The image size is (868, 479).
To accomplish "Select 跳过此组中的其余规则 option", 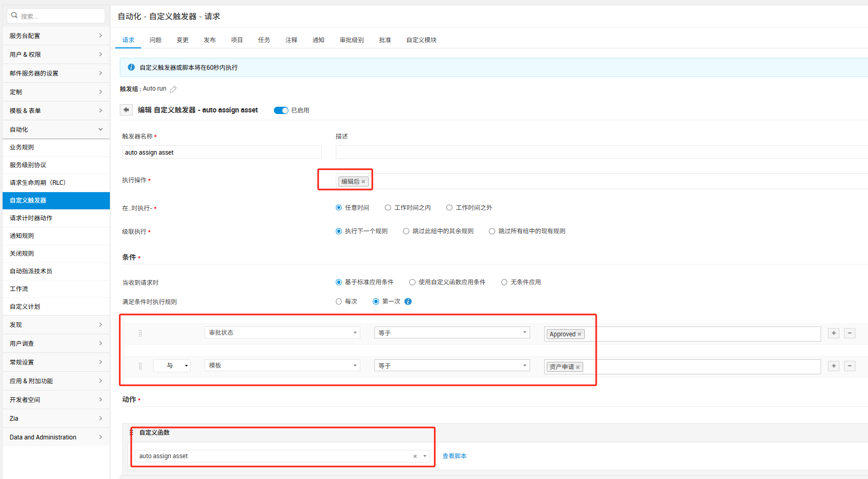I will 406,231.
